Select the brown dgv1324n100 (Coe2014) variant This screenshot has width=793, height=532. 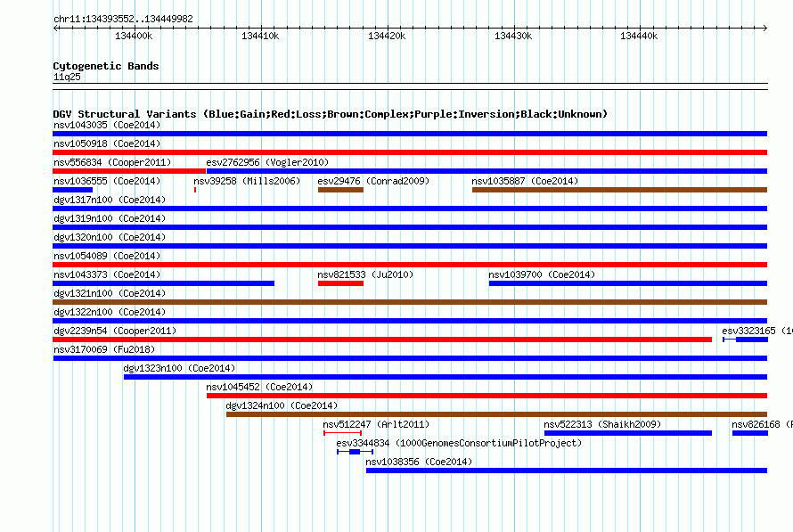click(496, 414)
